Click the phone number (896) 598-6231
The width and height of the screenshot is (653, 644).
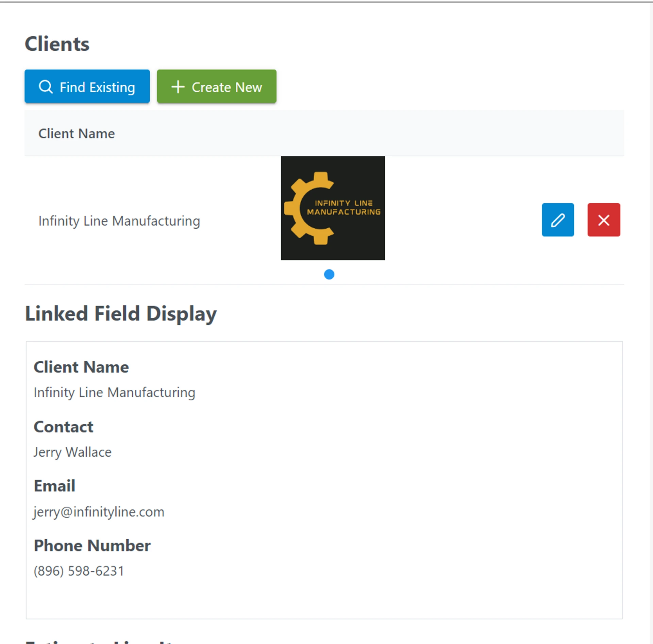pos(79,571)
